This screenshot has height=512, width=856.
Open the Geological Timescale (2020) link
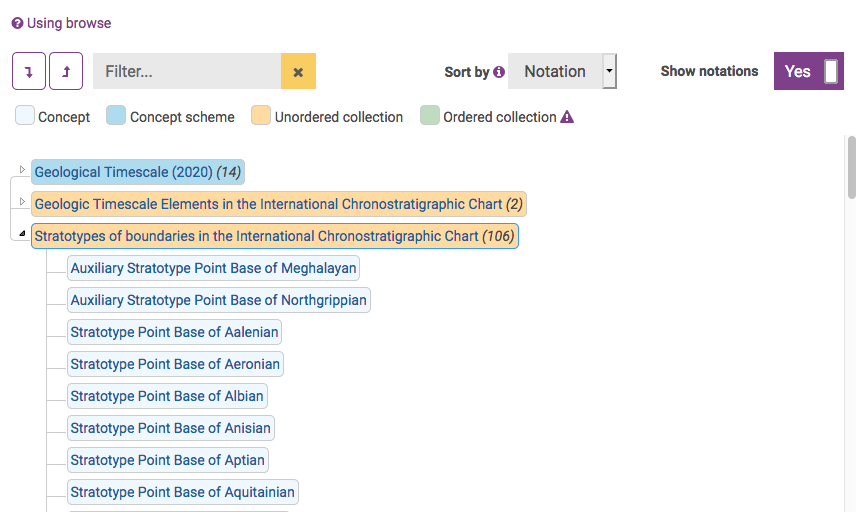point(123,172)
